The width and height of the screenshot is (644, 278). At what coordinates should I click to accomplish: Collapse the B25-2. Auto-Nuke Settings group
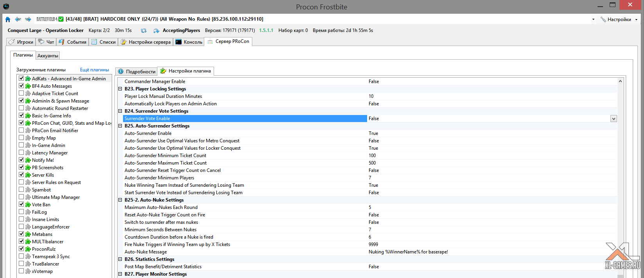click(120, 200)
